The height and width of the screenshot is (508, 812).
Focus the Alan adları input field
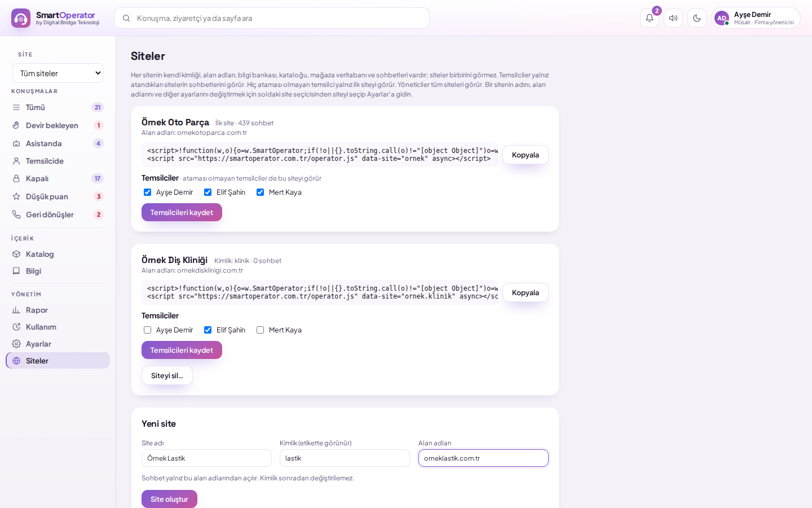[483, 458]
